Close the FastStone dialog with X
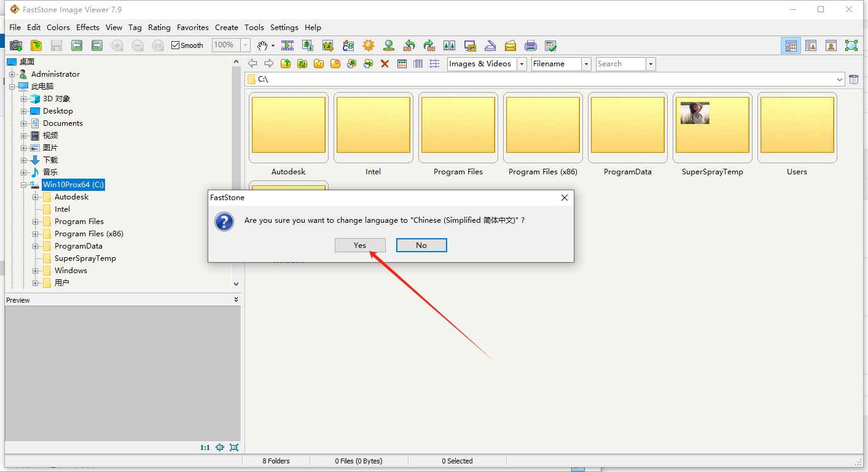The height and width of the screenshot is (472, 868). (x=565, y=197)
